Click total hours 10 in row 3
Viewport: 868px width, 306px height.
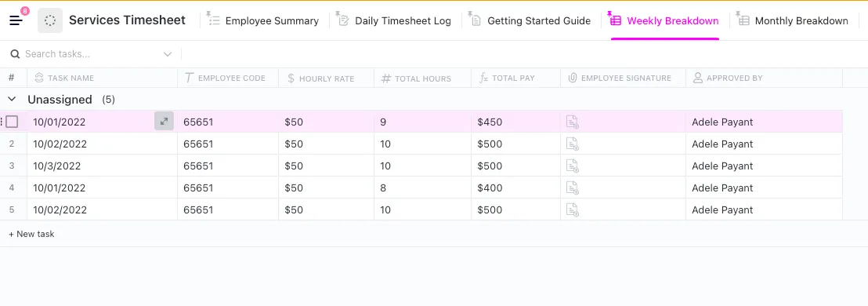385,166
